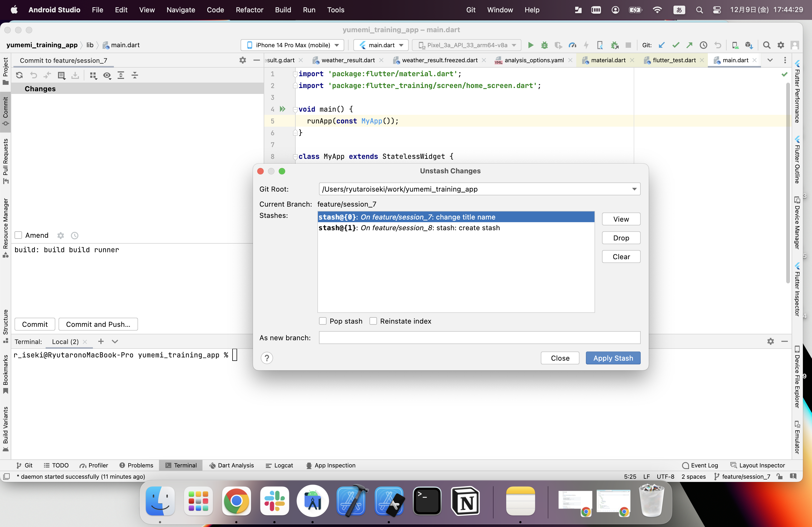Click the green Run app icon
This screenshot has width=812, height=527.
click(531, 45)
